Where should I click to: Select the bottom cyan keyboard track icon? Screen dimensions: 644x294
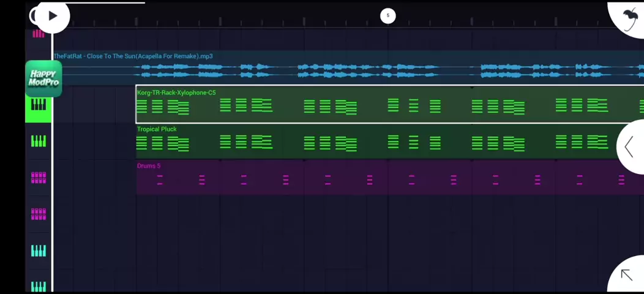[x=38, y=285]
